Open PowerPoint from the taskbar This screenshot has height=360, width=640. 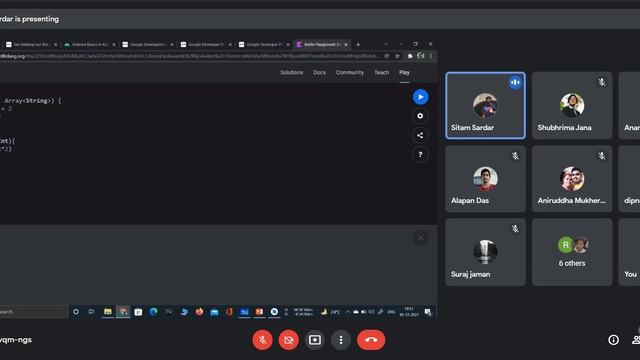tap(259, 312)
